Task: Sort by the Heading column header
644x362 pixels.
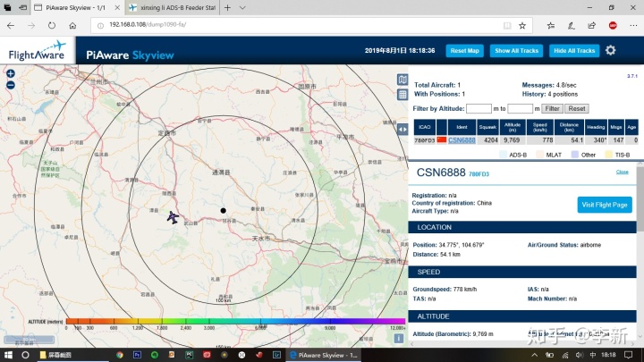Action: coord(596,127)
